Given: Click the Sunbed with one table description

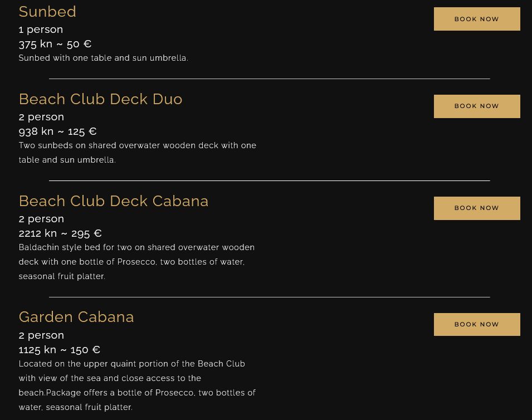Looking at the screenshot, I should pos(103,58).
